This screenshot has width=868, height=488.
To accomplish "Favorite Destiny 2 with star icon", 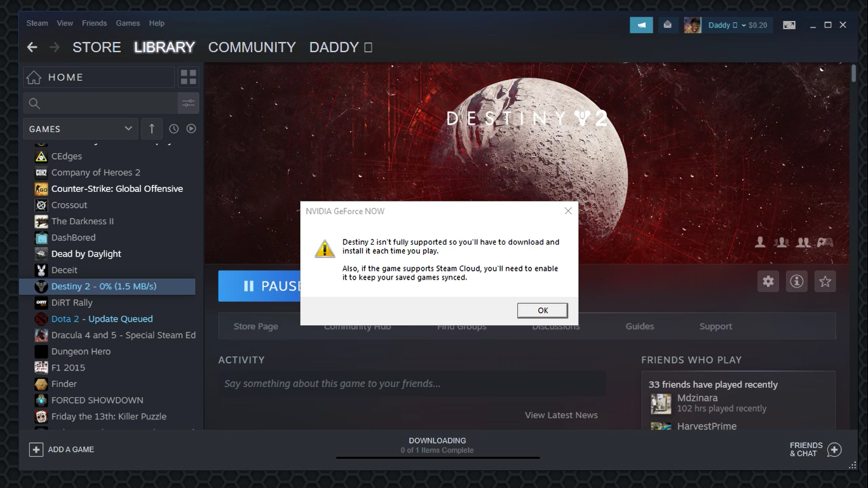I will pyautogui.click(x=825, y=281).
